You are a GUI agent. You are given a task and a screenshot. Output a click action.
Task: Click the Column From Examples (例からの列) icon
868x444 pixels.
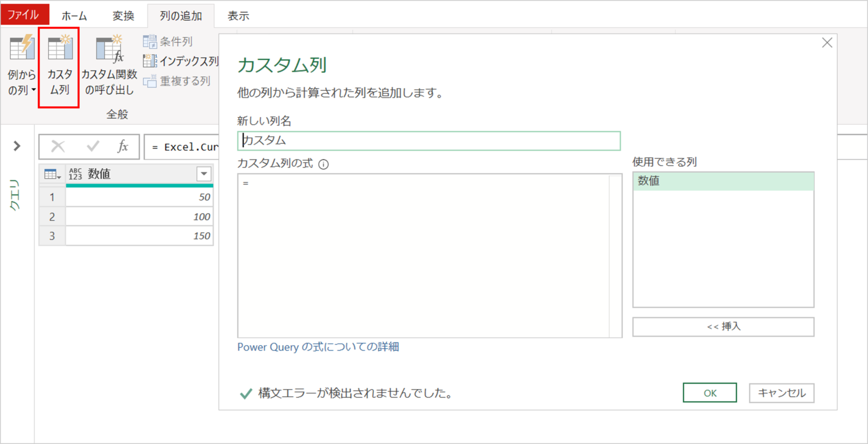22,48
